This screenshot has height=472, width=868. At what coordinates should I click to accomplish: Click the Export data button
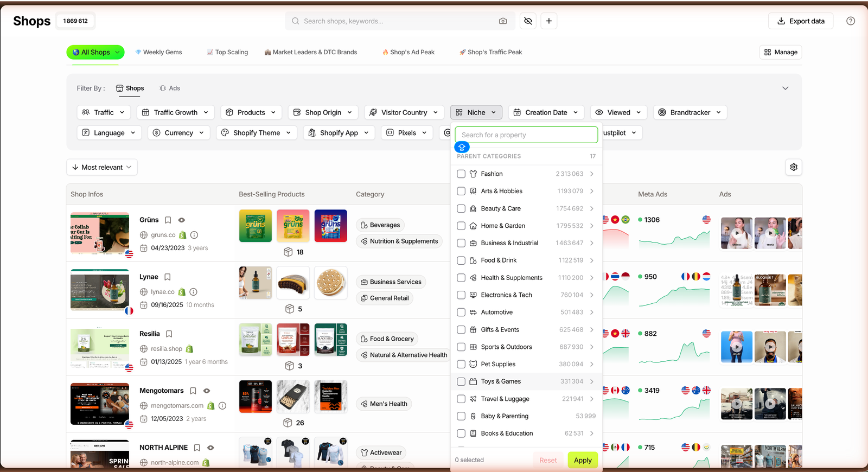pyautogui.click(x=801, y=21)
